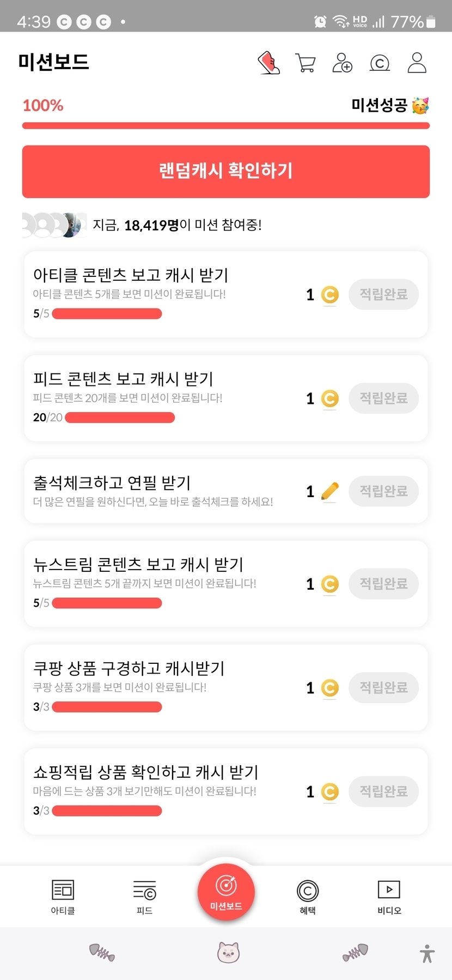Tap the invite friend icon
This screenshot has width=452, height=980.
point(342,63)
